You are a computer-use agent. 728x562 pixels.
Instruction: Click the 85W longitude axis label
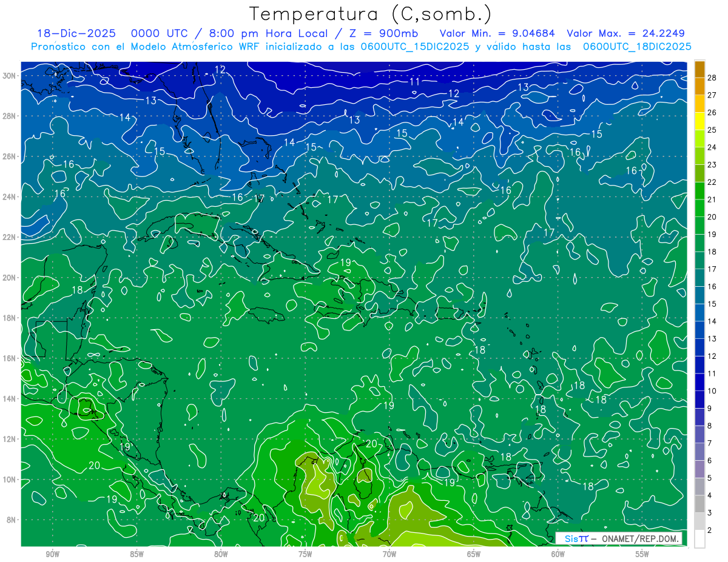click(x=136, y=554)
